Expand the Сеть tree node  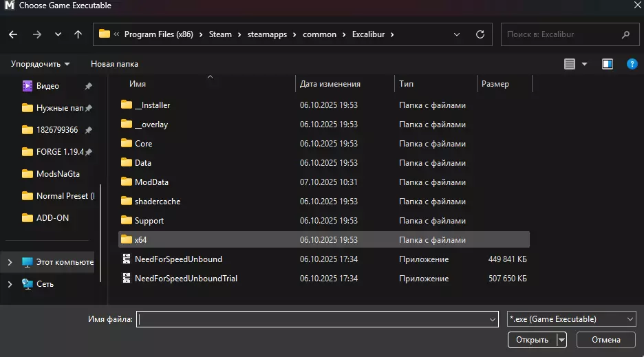[10, 284]
